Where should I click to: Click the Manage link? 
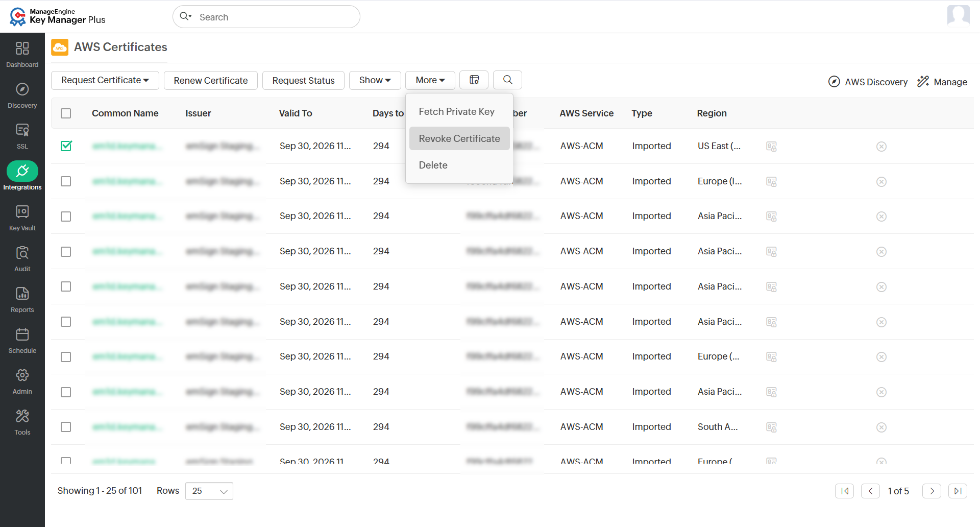[942, 82]
